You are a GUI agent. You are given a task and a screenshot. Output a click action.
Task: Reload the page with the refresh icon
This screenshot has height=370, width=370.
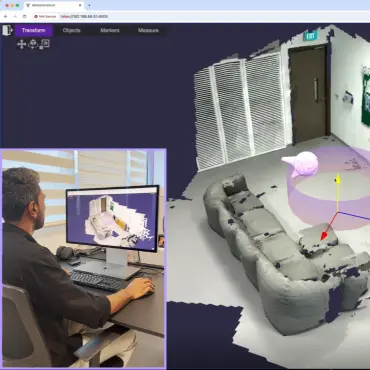tap(24, 16)
